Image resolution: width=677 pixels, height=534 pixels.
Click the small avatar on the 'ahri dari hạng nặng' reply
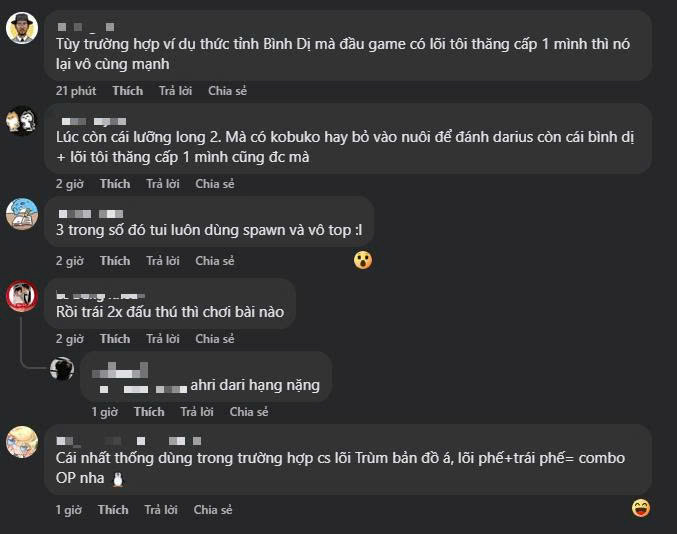[x=62, y=368]
